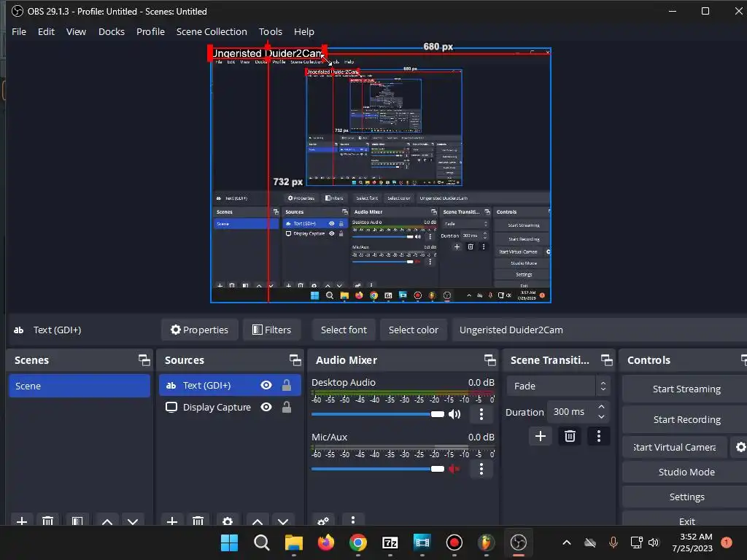Open Firefox from the taskbar
The image size is (747, 560).
tap(326, 542)
